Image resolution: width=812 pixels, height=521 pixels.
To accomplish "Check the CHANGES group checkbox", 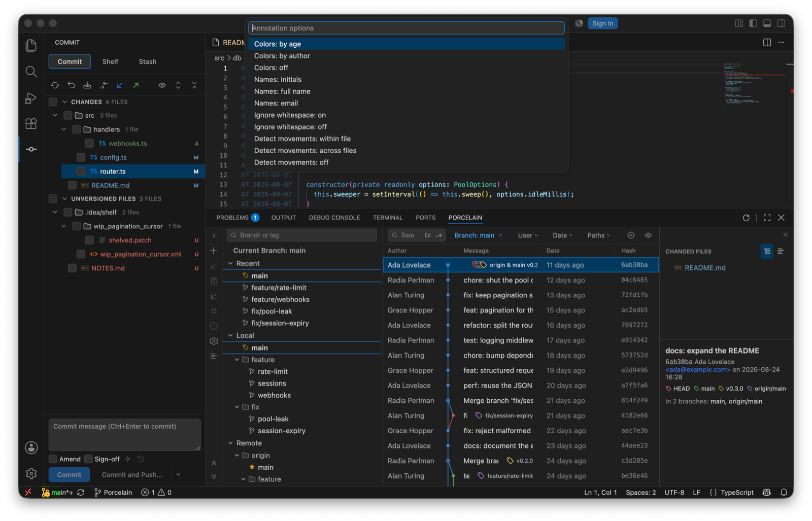I will pyautogui.click(x=53, y=102).
